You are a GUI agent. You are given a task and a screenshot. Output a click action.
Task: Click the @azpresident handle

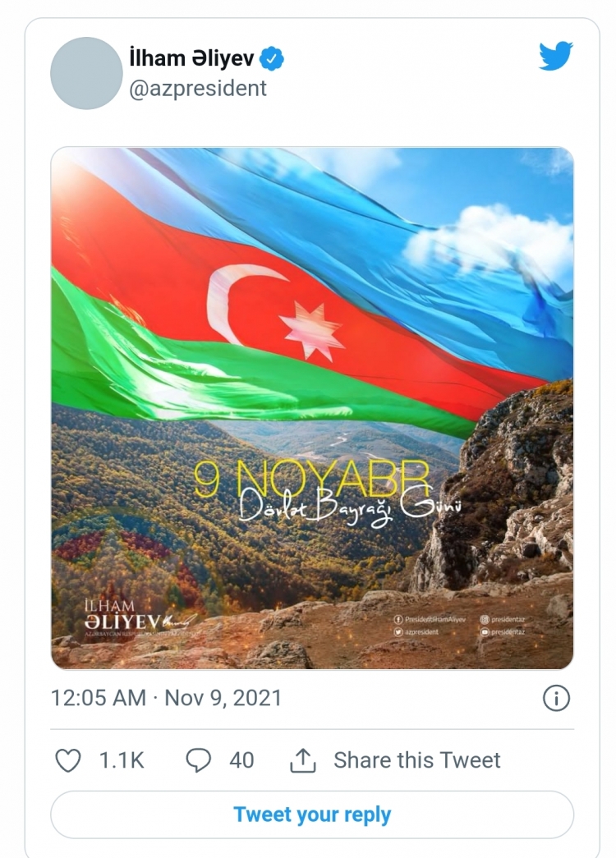pyautogui.click(x=198, y=89)
